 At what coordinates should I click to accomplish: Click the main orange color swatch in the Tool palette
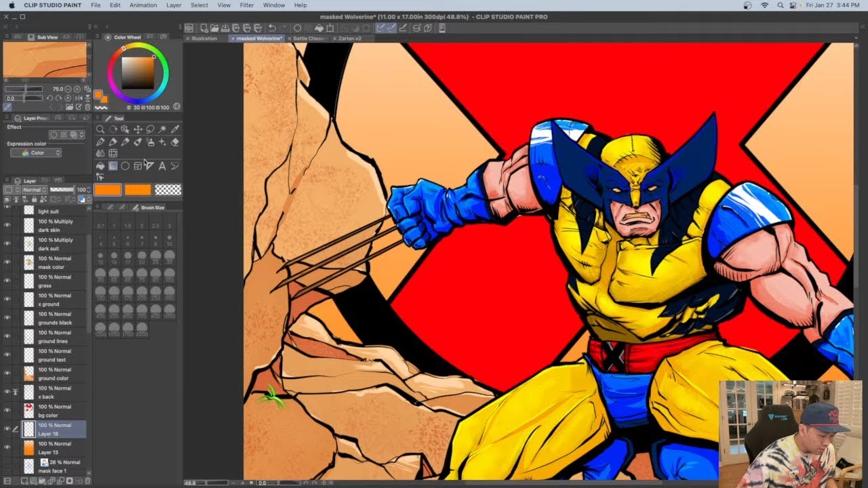point(108,190)
